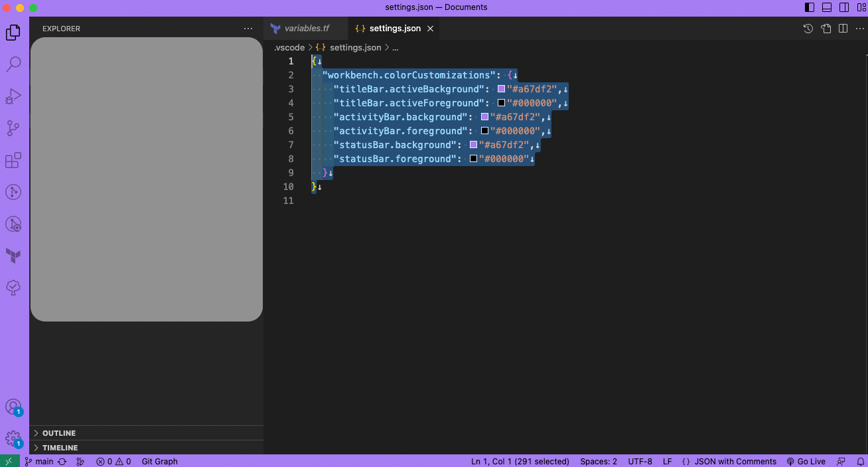Viewport: 868px width, 467px height.
Task: Open file history clock icon in editor toolbar
Action: pyautogui.click(x=808, y=29)
